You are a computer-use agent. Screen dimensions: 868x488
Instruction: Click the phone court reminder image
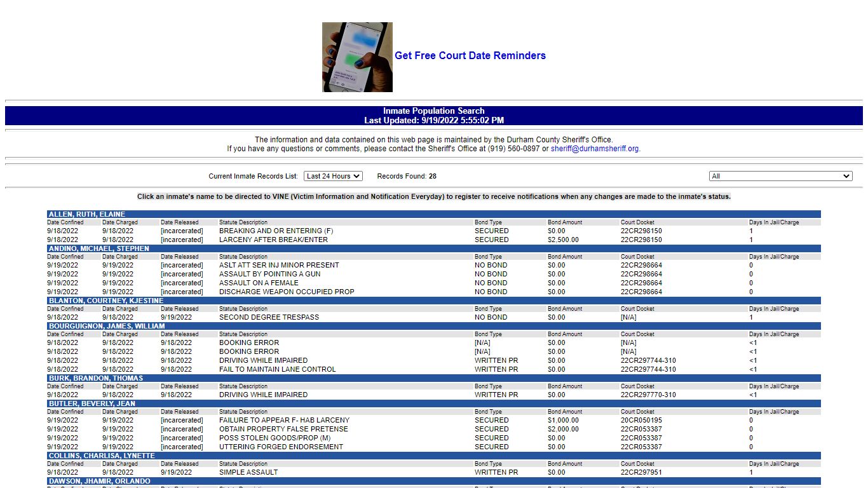(357, 57)
